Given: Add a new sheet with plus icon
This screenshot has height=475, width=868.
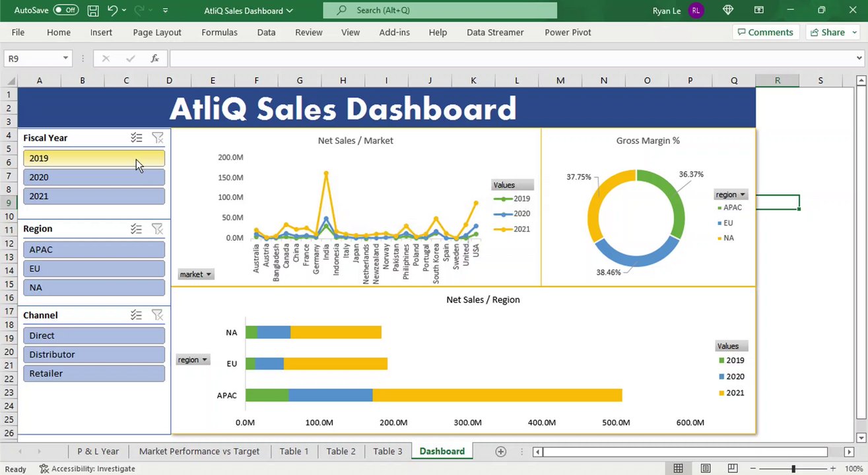Looking at the screenshot, I should 501,452.
